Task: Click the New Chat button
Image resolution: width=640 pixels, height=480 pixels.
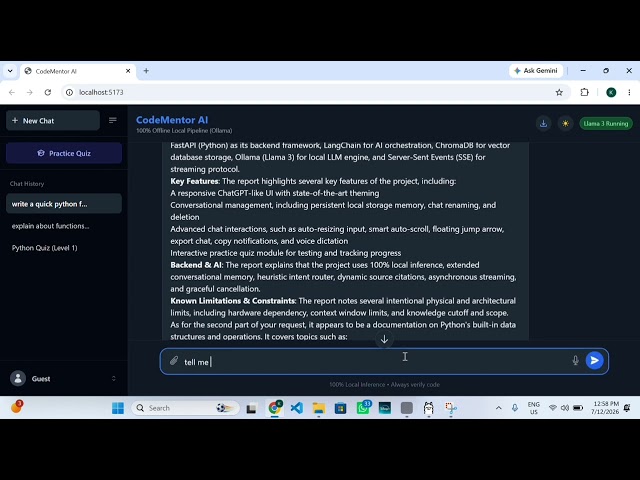Action: [x=53, y=120]
